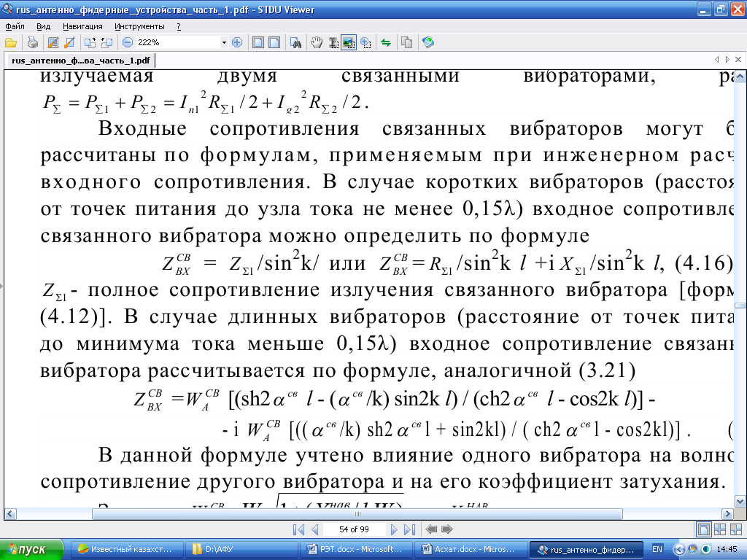This screenshot has width=747, height=560.
Task: Open the Инструменты menu
Action: (x=139, y=27)
